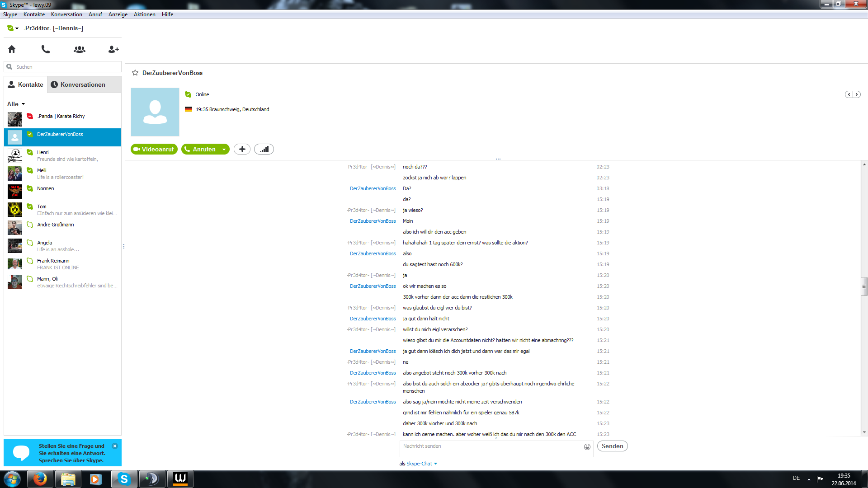
Task: Open the Anruf menu
Action: click(x=95, y=14)
